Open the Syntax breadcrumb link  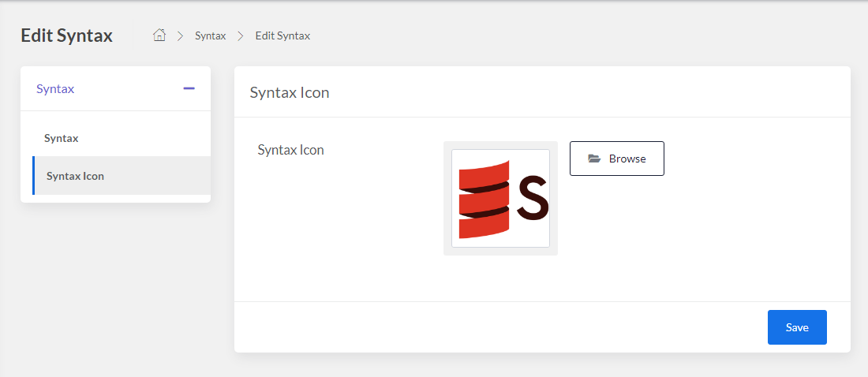pos(211,36)
